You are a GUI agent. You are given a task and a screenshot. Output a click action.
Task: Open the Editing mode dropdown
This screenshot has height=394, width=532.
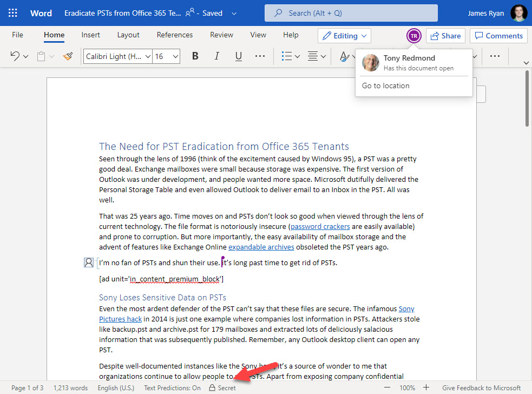click(344, 36)
